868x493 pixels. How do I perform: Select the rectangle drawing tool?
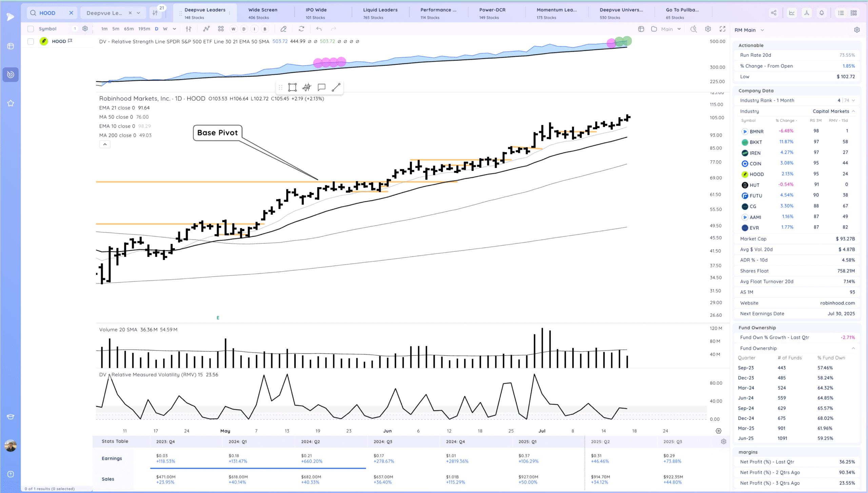292,87
